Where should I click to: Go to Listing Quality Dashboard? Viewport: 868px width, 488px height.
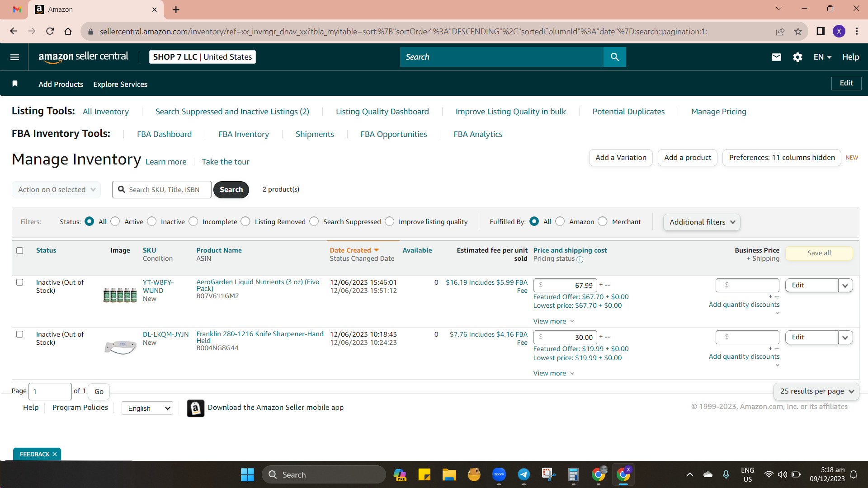(382, 112)
